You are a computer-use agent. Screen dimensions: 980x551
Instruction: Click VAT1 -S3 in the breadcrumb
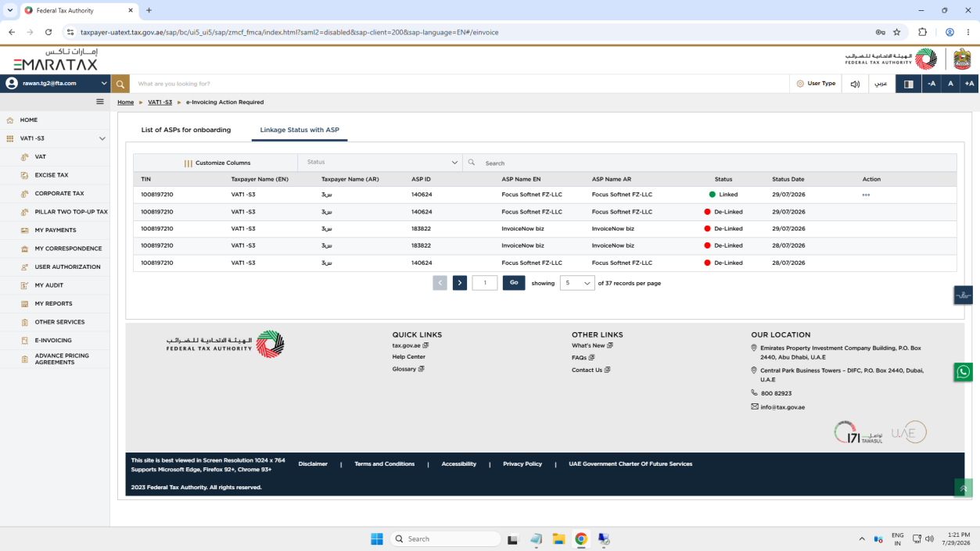coord(160,102)
